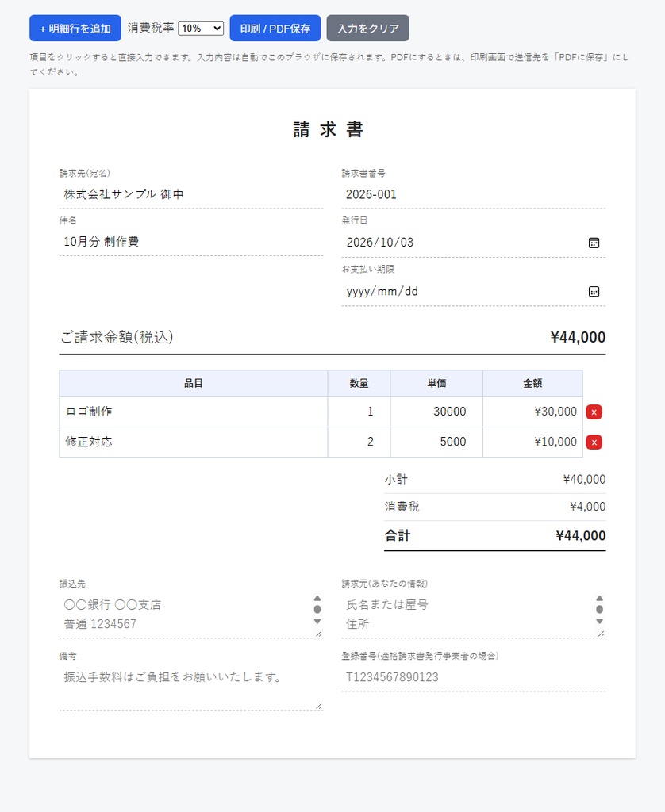This screenshot has width=665, height=812.
Task: Edit the item name 修正対応
Action: point(194,442)
